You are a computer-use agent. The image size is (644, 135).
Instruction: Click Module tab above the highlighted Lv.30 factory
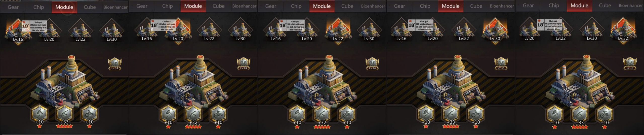(451, 6)
